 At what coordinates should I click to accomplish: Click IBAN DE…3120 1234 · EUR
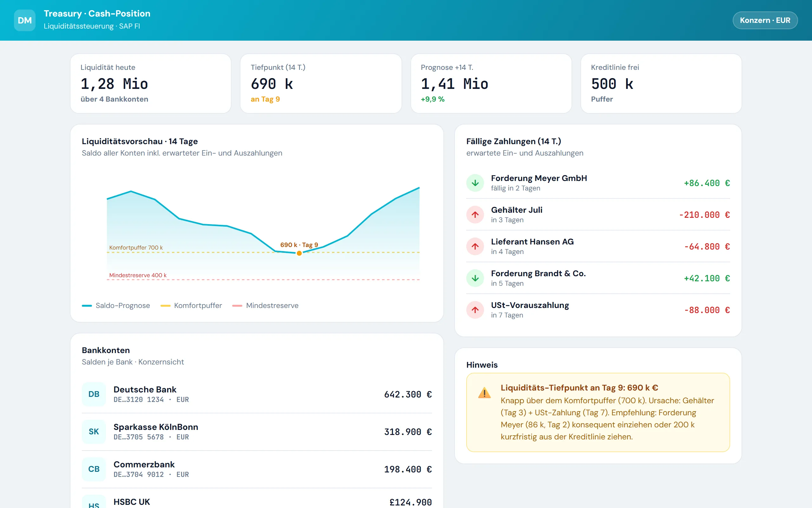click(x=151, y=399)
